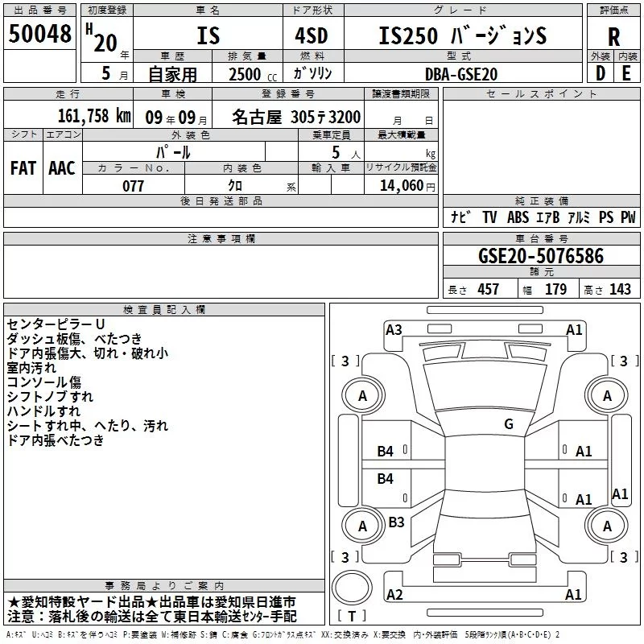Image resolution: width=644 pixels, height=644 pixels.
Task: Click grade IS250 バージョンS
Action: [x=462, y=35]
